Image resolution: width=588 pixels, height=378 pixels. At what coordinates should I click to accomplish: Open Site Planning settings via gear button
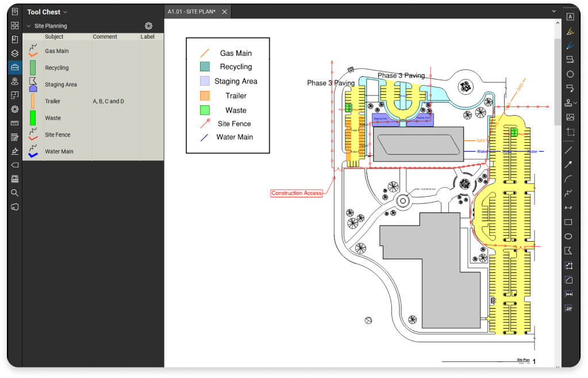[148, 25]
